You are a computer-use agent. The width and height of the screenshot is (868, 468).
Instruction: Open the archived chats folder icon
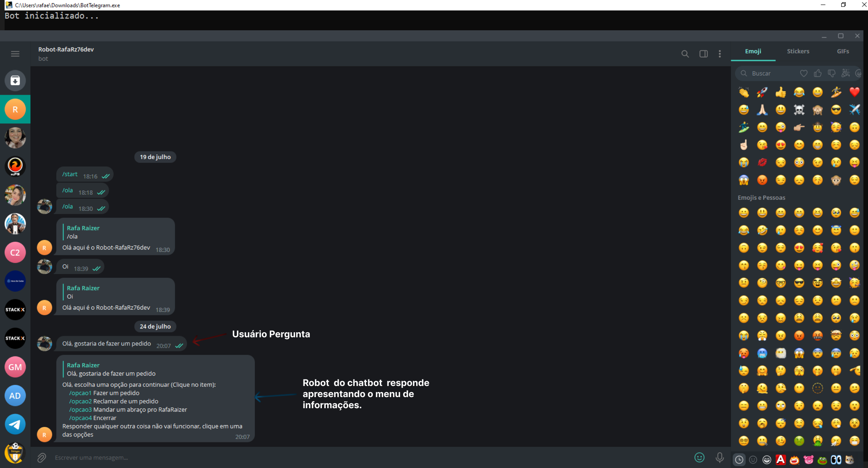tap(15, 80)
